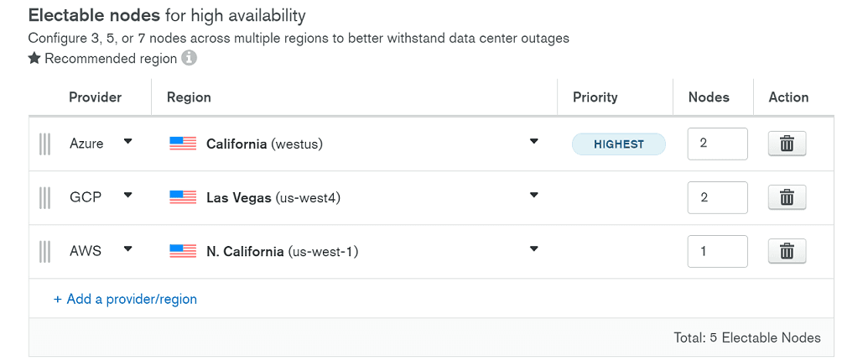Click the HIGHEST priority badge
This screenshot has height=361, width=868.
[x=619, y=144]
